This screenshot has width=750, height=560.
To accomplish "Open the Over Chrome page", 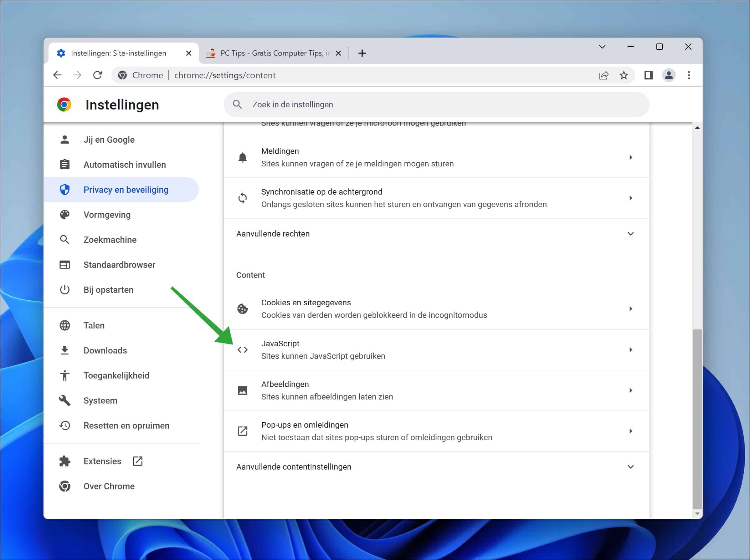I will pyautogui.click(x=109, y=486).
